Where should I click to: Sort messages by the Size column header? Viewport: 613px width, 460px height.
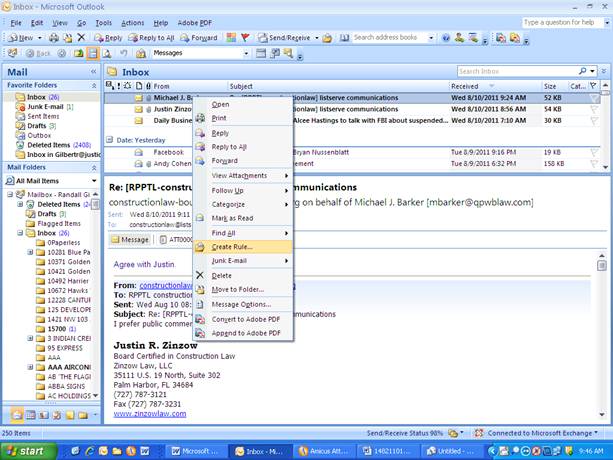pyautogui.click(x=554, y=86)
